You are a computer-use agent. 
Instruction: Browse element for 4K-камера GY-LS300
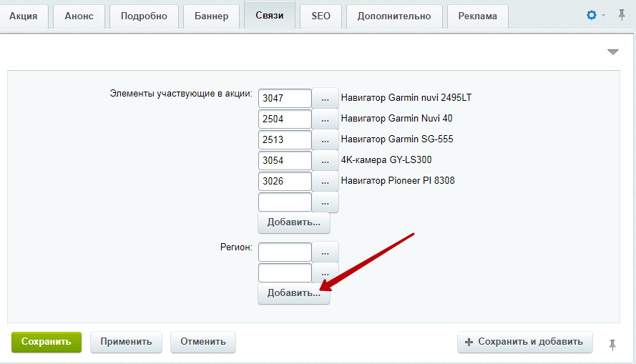click(326, 160)
